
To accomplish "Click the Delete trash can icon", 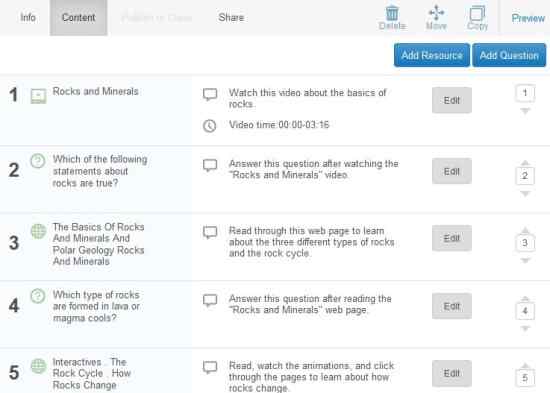I will pyautogui.click(x=392, y=14).
